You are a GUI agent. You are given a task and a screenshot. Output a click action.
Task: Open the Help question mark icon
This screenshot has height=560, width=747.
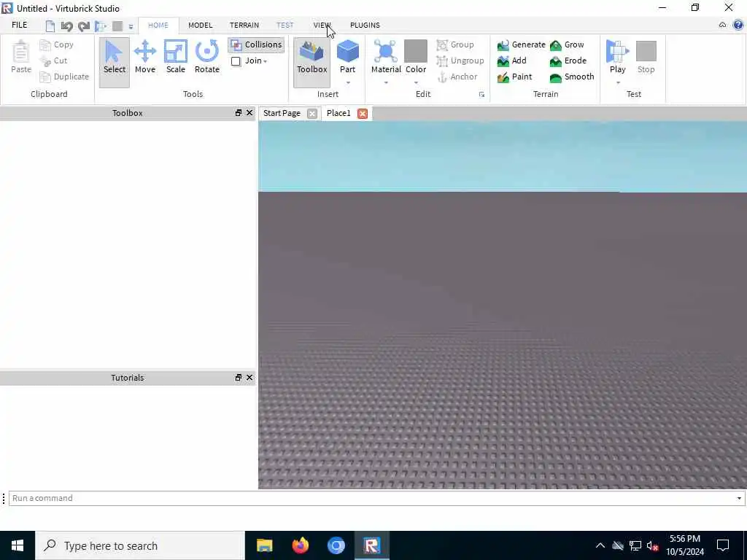pyautogui.click(x=738, y=26)
